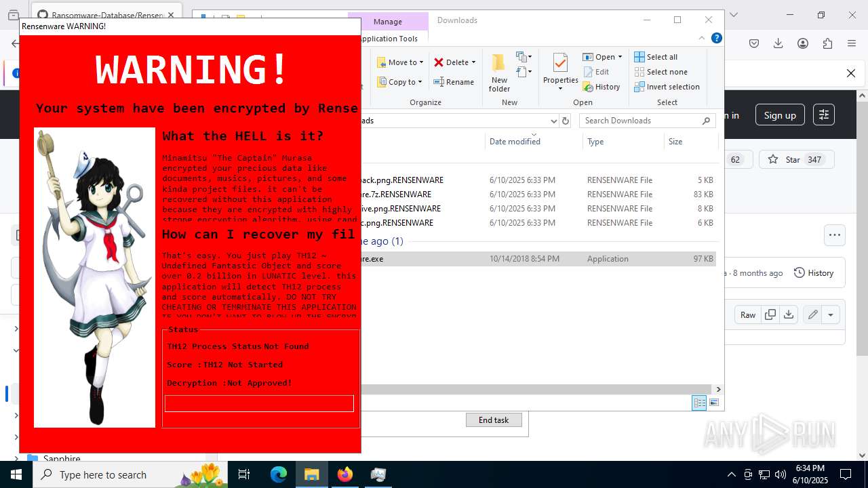Open Firefox Pocket icon

click(x=754, y=43)
